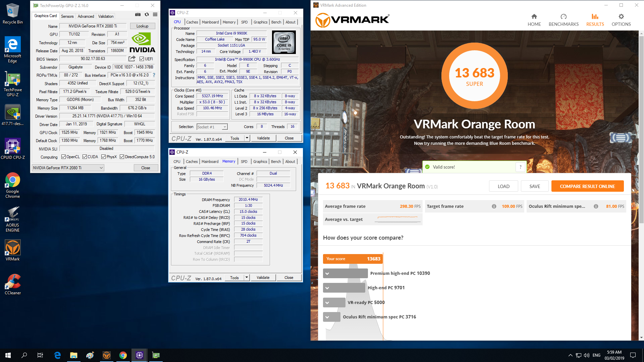Open File Explorer from the taskbar
644x362 pixels.
point(74,355)
